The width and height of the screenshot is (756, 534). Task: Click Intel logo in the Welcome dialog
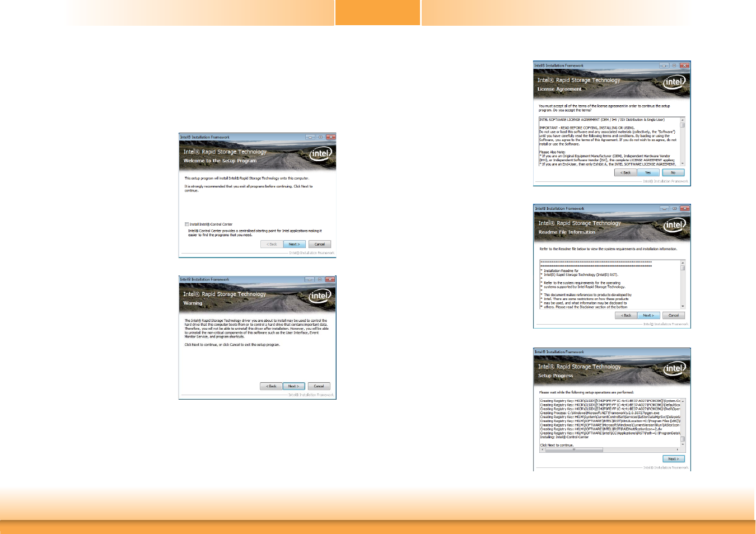tap(320, 153)
